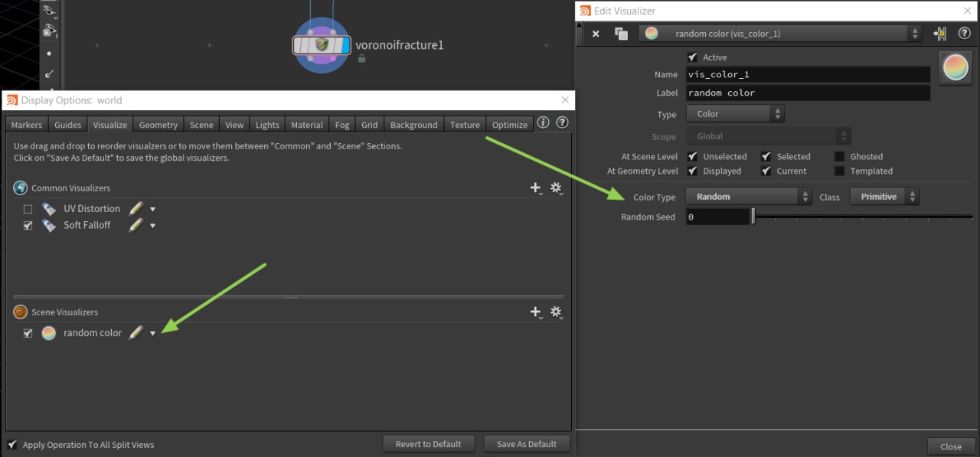Toggle the Displayed geometry level checkbox
This screenshot has height=457, width=980.
692,171
